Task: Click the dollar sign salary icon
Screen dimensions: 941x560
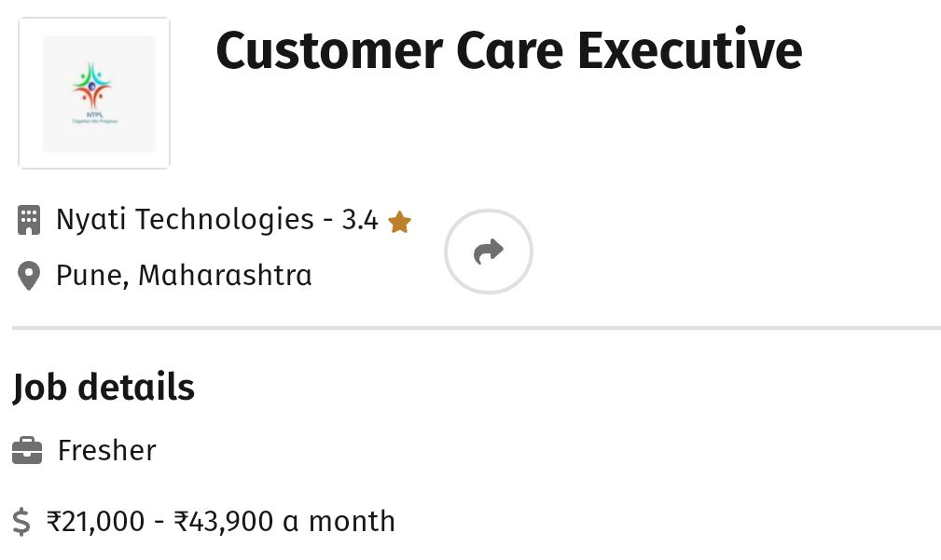Action: [21, 522]
